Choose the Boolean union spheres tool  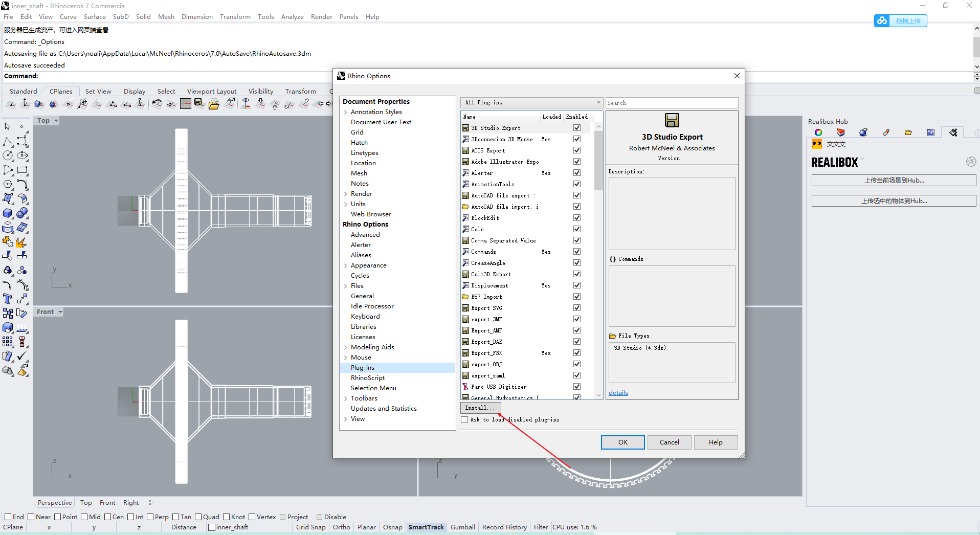(22, 213)
